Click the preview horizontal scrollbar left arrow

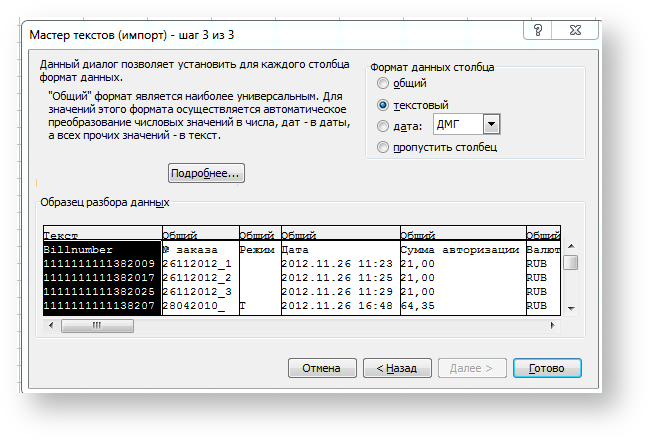51,325
